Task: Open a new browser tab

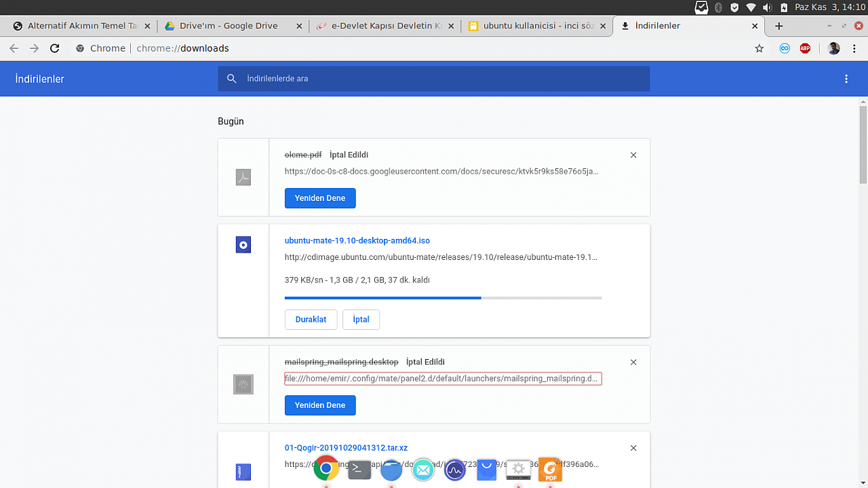Action: tap(779, 26)
